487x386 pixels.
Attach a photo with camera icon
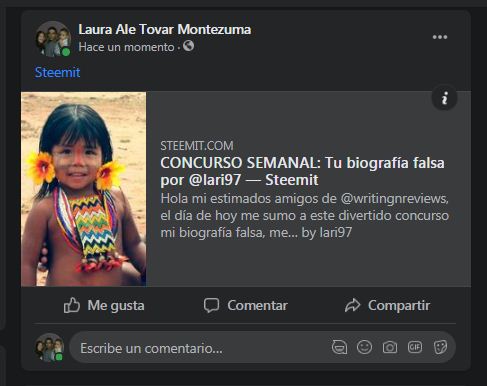pos(390,347)
